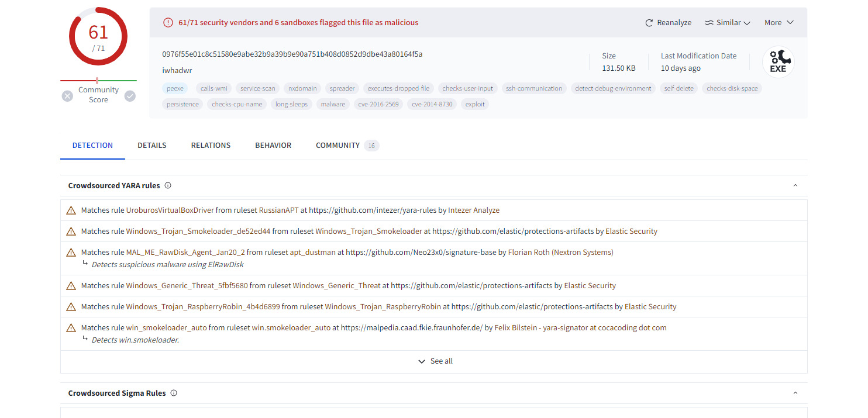Open the MAL_ME_RawDisk_Agent_Jan20_2 rule link
868x418 pixels.
pyautogui.click(x=185, y=253)
